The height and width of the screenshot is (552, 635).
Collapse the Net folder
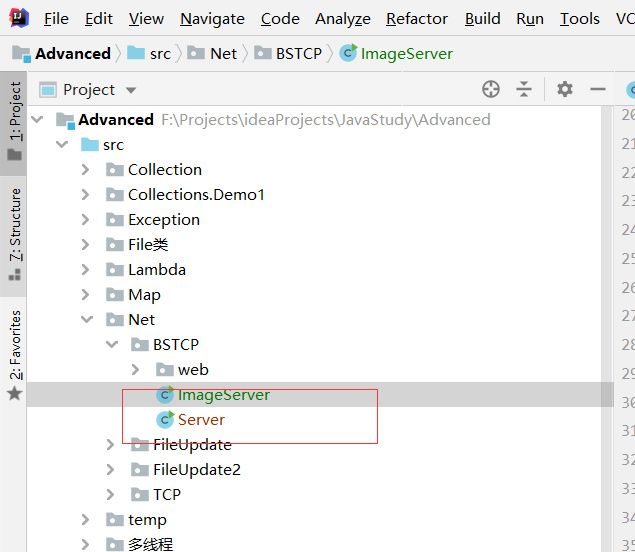point(87,320)
